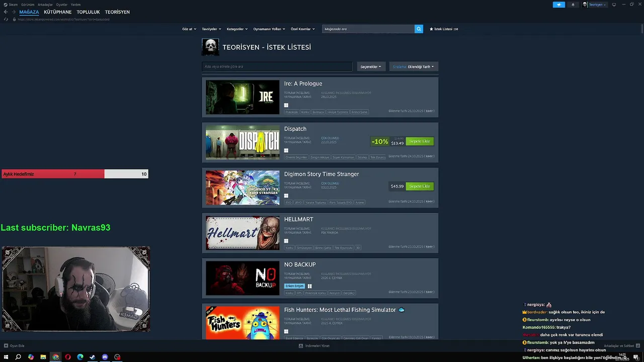Expand the Tavsiyeler dropdown

211,29
